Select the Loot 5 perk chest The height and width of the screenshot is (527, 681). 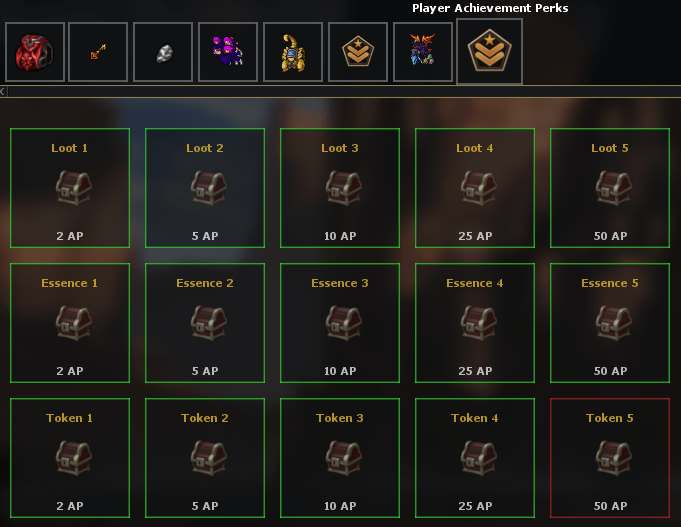click(x=613, y=188)
